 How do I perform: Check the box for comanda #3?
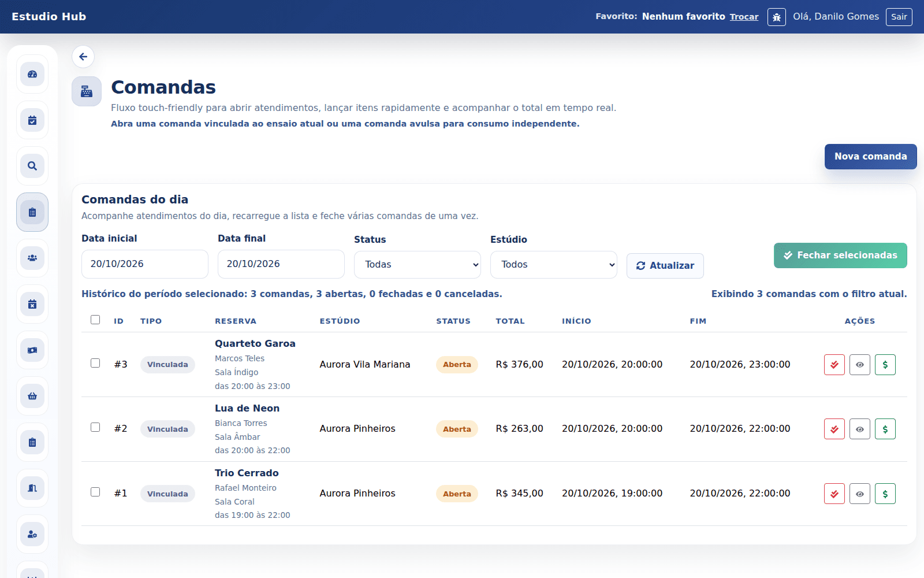coord(95,363)
